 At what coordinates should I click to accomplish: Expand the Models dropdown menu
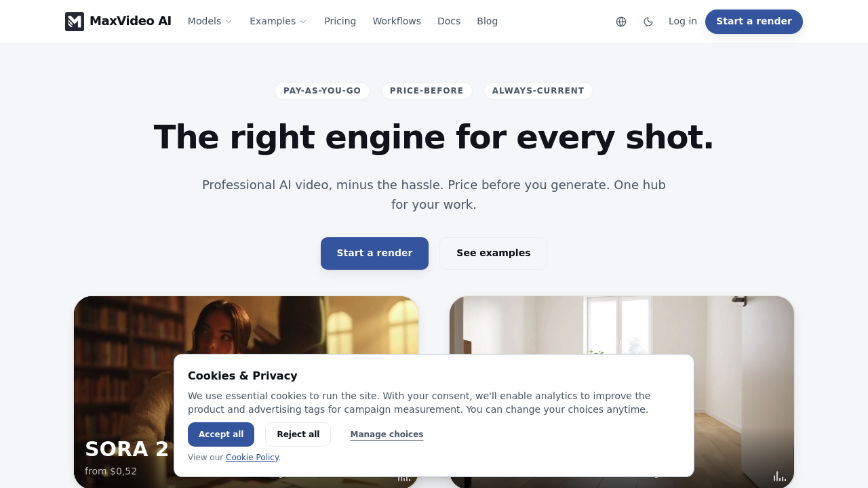pyautogui.click(x=210, y=22)
